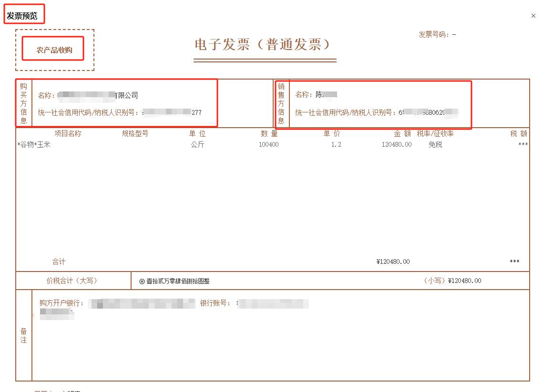Image resolution: width=543 pixels, height=392 pixels.
Task: Click the 备注 section label
Action: pyautogui.click(x=23, y=336)
